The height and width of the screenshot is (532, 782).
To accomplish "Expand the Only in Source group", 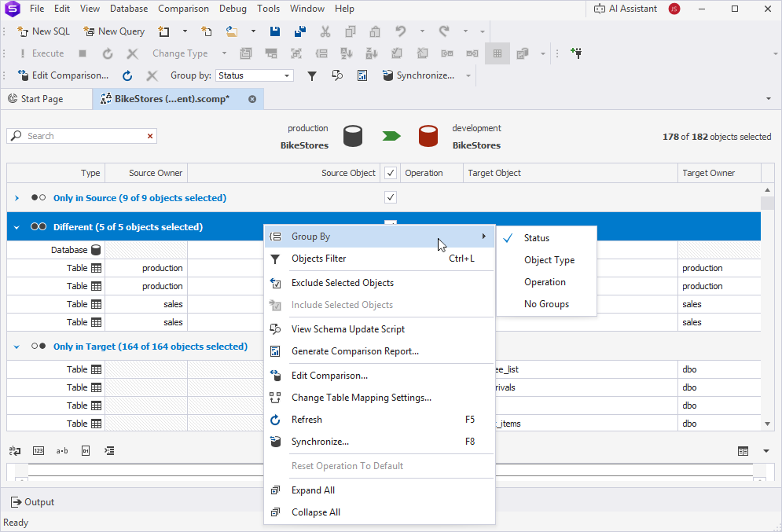I will (17, 198).
